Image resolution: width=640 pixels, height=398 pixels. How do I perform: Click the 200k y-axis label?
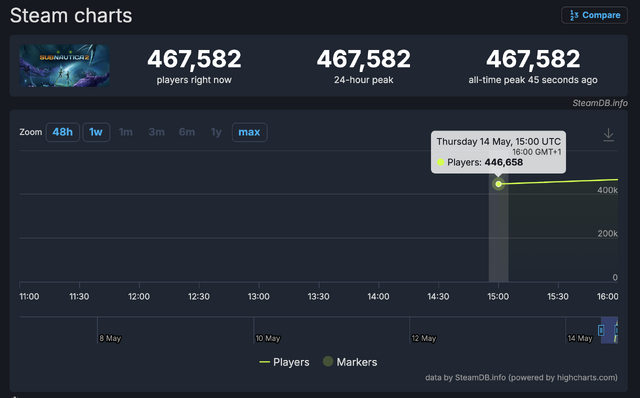(607, 233)
